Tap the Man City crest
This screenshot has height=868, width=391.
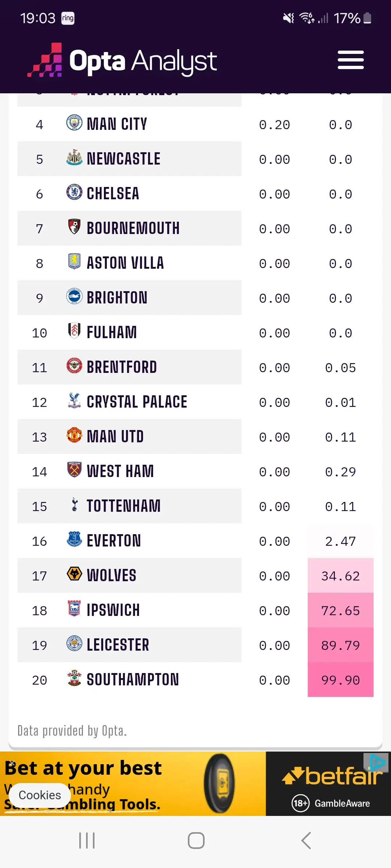click(74, 123)
